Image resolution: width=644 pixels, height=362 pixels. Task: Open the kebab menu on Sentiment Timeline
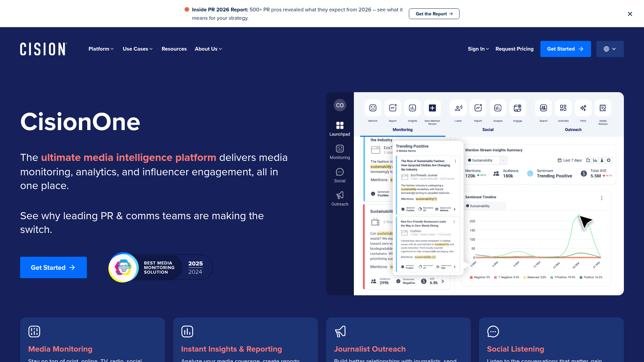pyautogui.click(x=602, y=198)
